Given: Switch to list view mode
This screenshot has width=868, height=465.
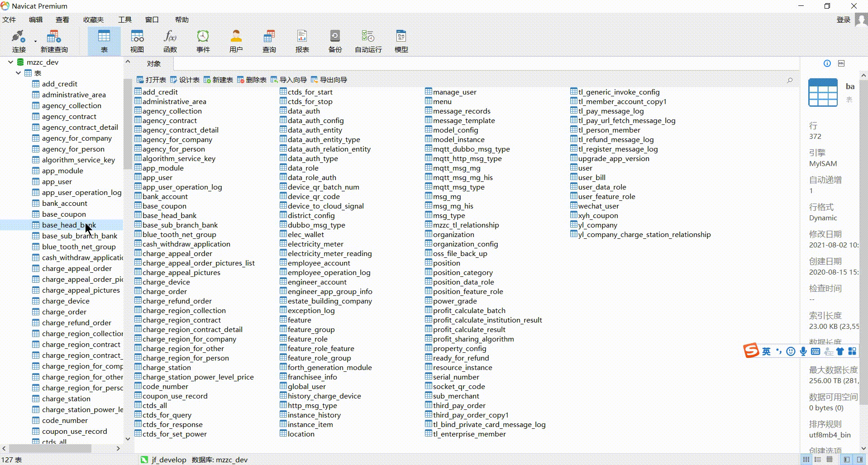Looking at the screenshot, I should (806, 460).
